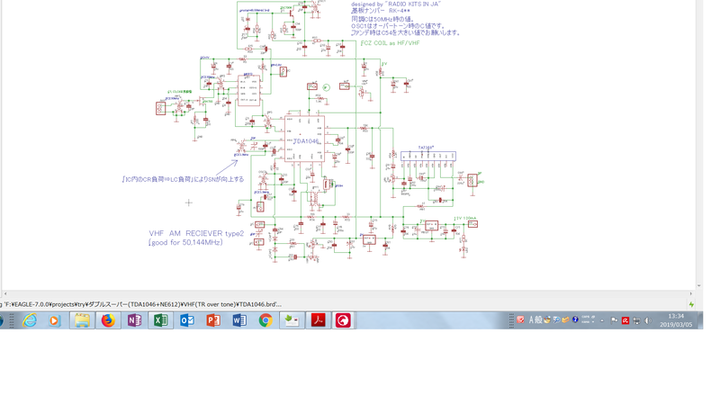Open Excel from the taskbar
The width and height of the screenshot is (720, 405).
(x=160, y=320)
